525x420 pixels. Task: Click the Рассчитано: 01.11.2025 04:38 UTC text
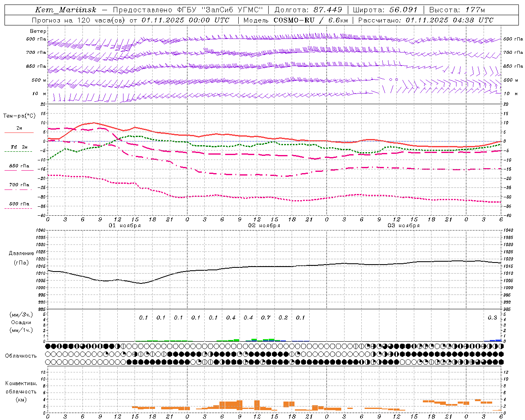click(426, 20)
